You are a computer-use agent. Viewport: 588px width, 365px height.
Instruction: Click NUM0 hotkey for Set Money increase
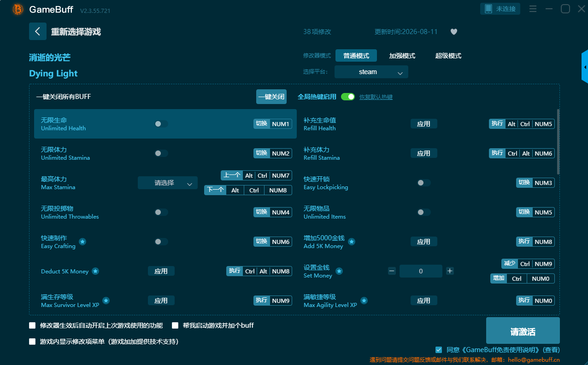click(541, 278)
